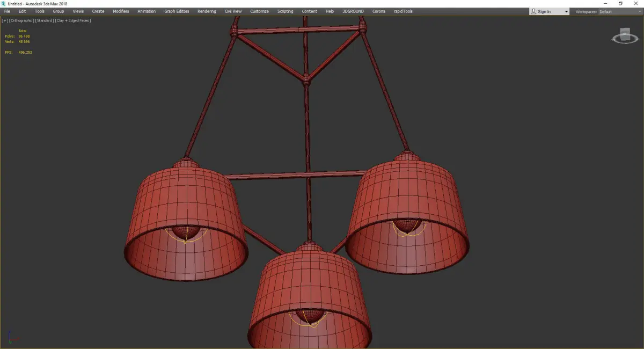The image size is (644, 349).
Task: Click the [+] viewport general label
Action: click(x=5, y=20)
